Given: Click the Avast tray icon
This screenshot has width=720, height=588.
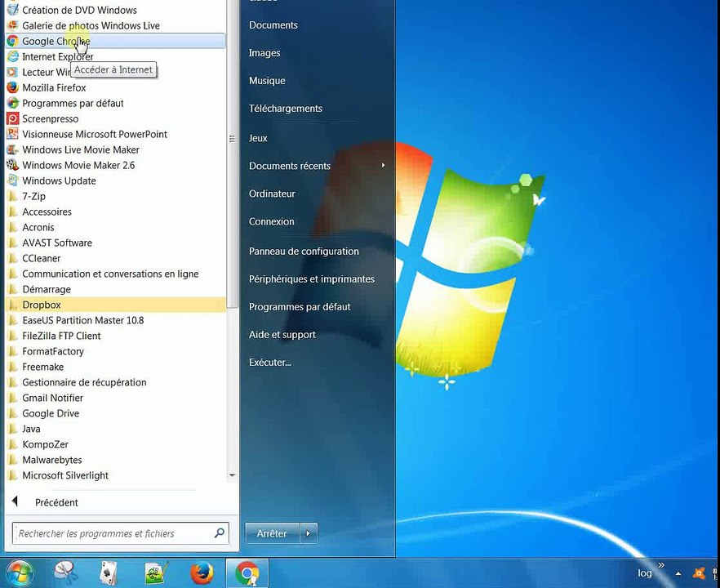Looking at the screenshot, I should click(x=699, y=573).
